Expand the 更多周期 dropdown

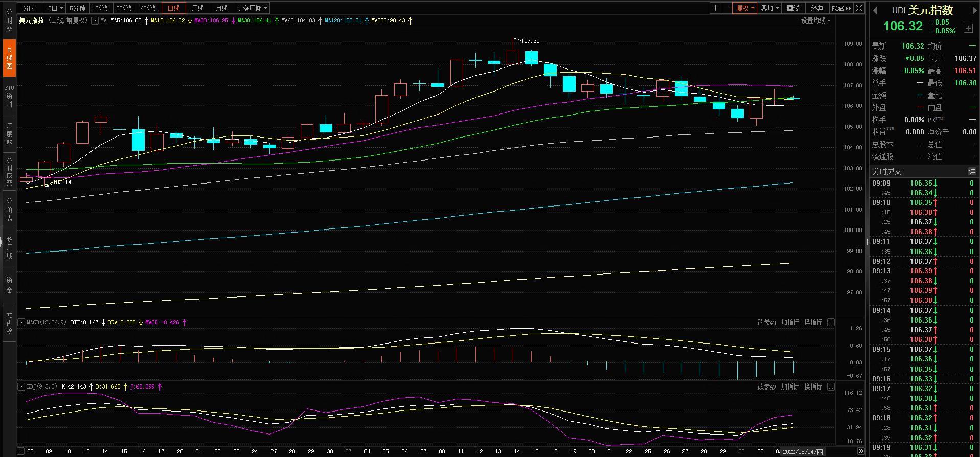point(252,8)
